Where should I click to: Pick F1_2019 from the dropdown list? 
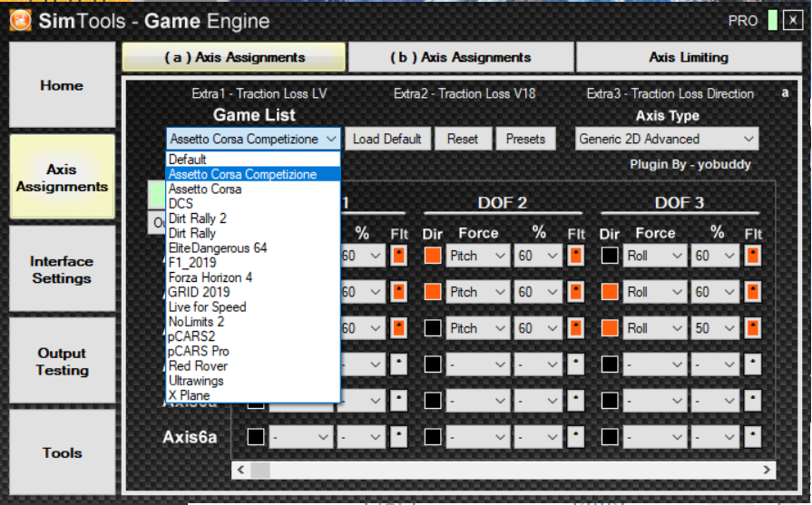coord(253,263)
